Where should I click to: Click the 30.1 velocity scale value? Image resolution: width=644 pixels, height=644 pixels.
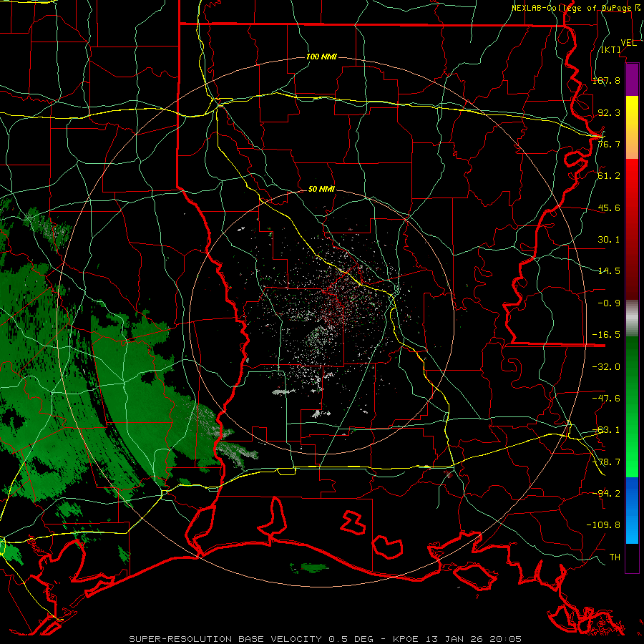tap(609, 240)
